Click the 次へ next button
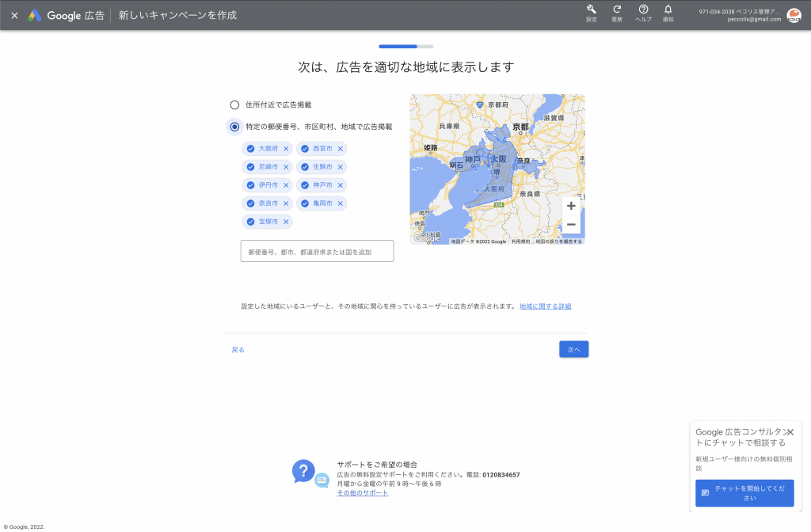This screenshot has height=532, width=811. [x=573, y=349]
